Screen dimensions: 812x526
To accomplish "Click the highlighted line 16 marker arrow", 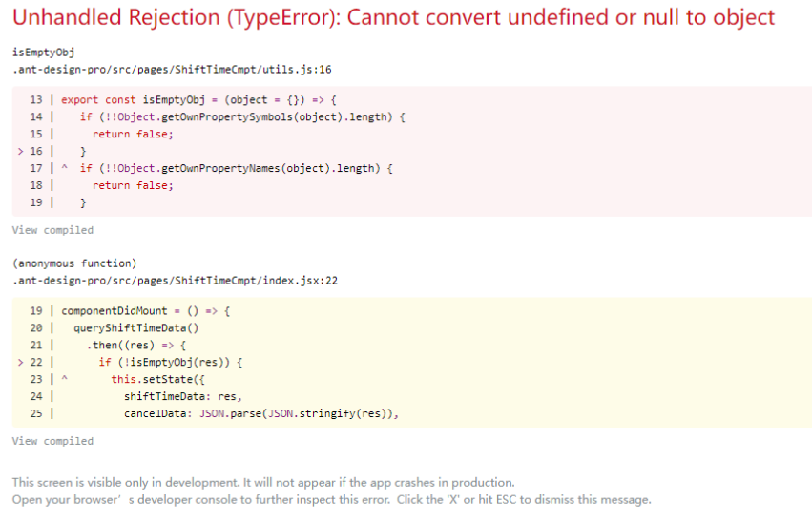I will (x=21, y=151).
